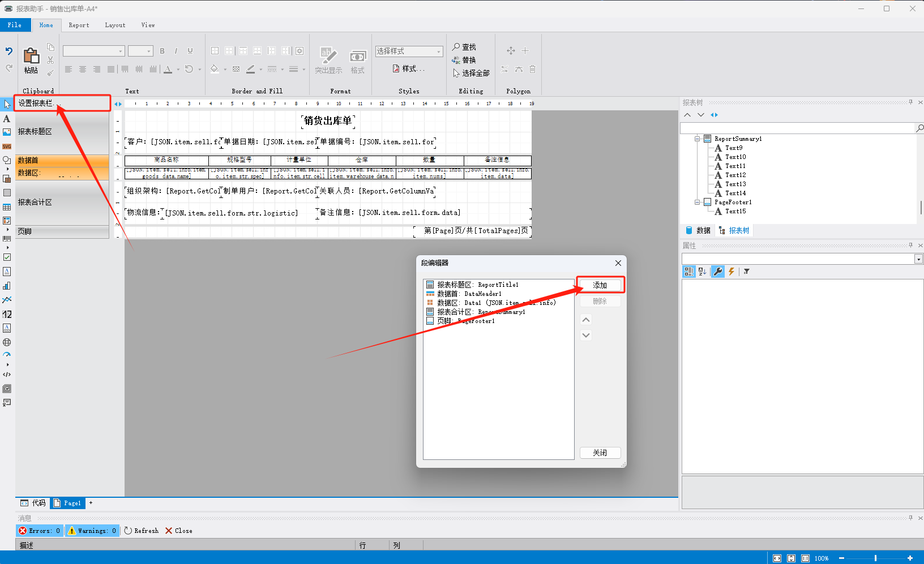The image size is (924, 564).
Task: Toggle Bold text formatting
Action: click(x=162, y=51)
